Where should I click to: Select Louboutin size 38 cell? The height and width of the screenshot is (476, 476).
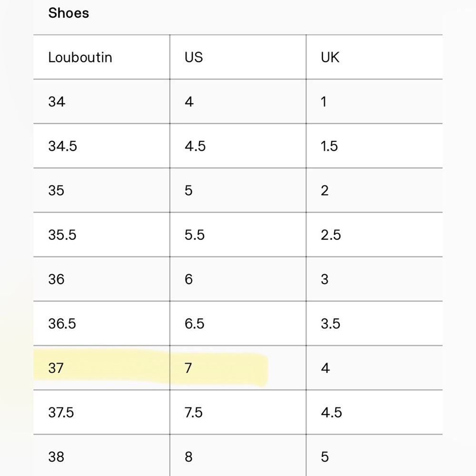[x=101, y=456]
